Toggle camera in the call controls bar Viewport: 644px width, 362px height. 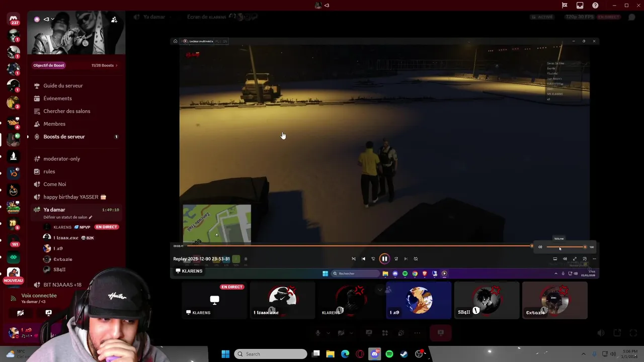click(x=341, y=333)
